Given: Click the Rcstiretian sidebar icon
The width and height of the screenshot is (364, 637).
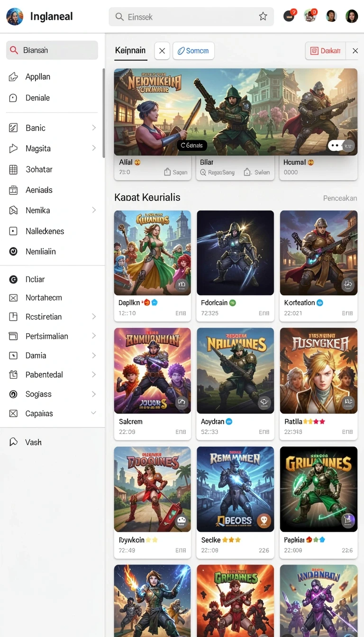Looking at the screenshot, I should point(13,317).
